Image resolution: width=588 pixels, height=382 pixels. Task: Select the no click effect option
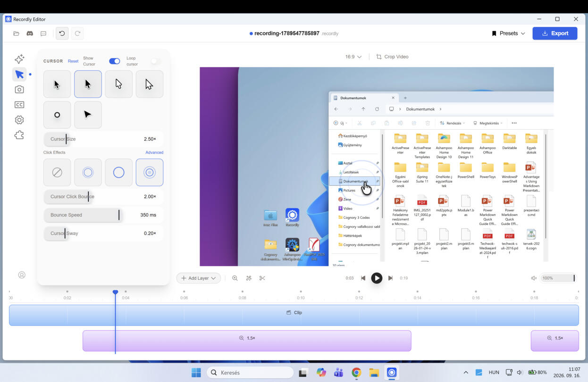(x=57, y=172)
